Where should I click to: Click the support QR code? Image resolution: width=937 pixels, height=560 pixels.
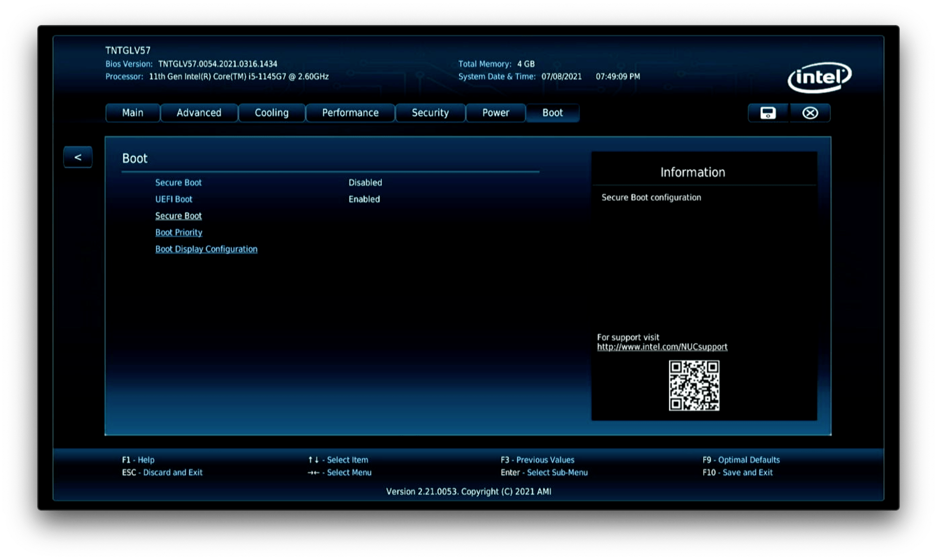click(694, 385)
